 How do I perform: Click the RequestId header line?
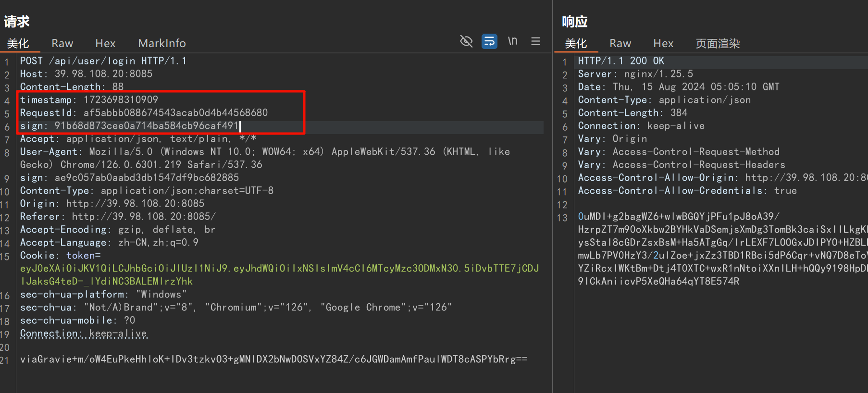coord(144,113)
